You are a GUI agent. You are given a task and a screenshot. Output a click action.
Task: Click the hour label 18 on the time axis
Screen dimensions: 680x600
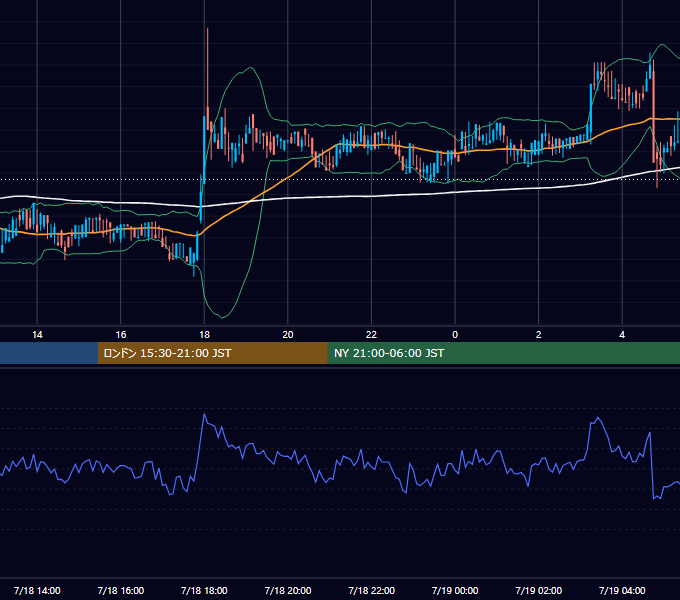[x=204, y=335]
